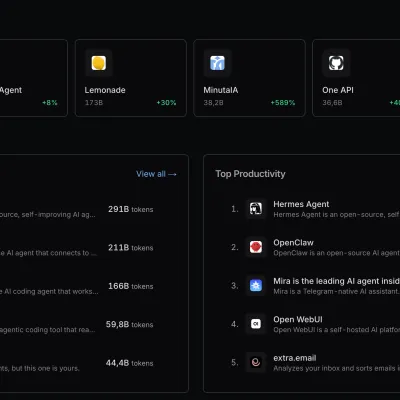Open the Lemonade card title

(x=105, y=90)
